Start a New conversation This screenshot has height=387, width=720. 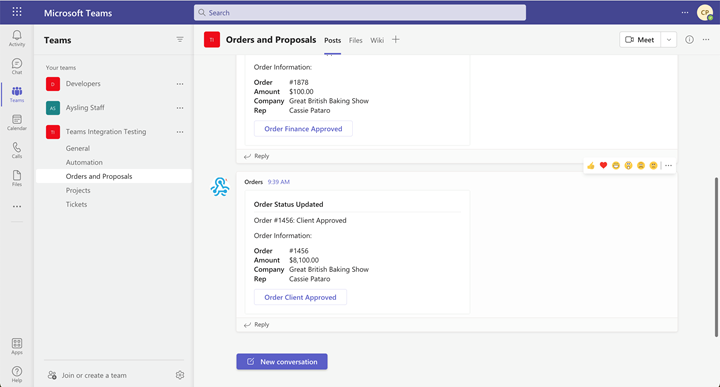click(282, 361)
